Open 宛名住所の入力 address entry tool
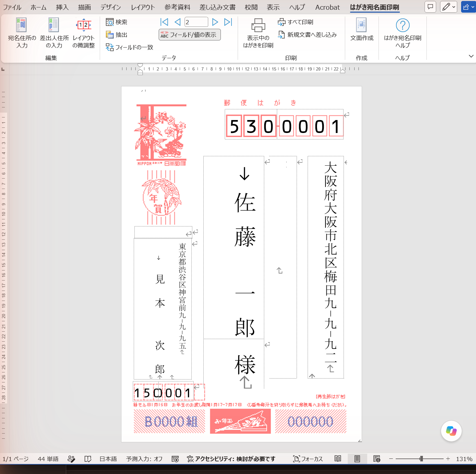 coord(22,33)
